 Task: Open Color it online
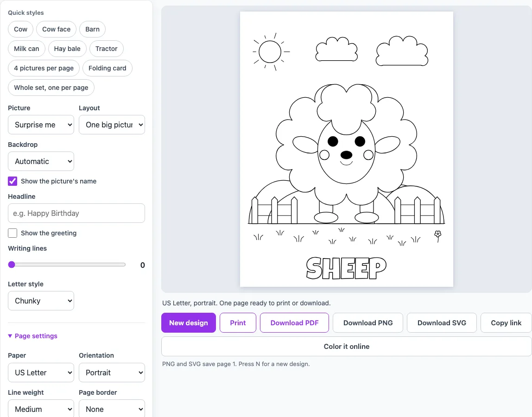coord(347,347)
